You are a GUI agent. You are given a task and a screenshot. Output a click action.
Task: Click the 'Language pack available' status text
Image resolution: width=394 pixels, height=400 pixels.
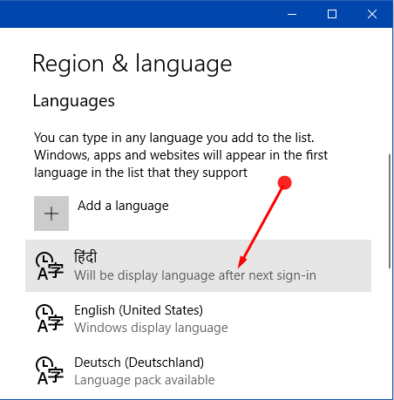pyautogui.click(x=144, y=380)
